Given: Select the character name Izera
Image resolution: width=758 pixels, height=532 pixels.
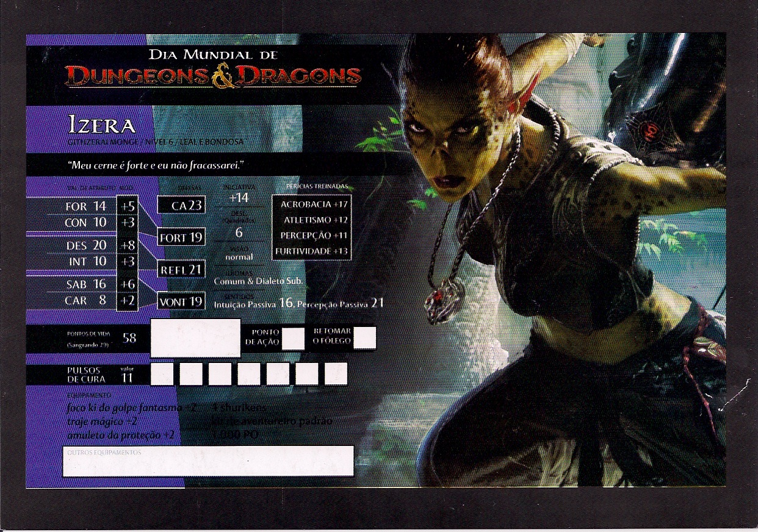Looking at the screenshot, I should click(102, 125).
